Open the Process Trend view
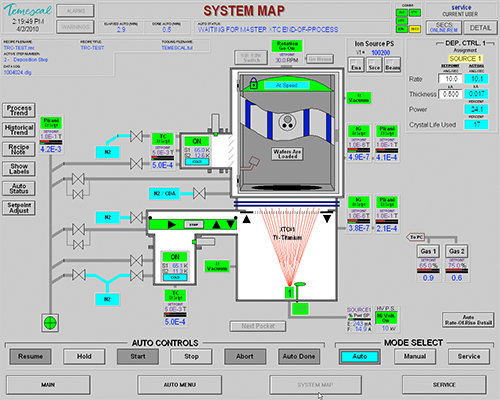Viewport: 500px width, 400px height. pos(19,110)
